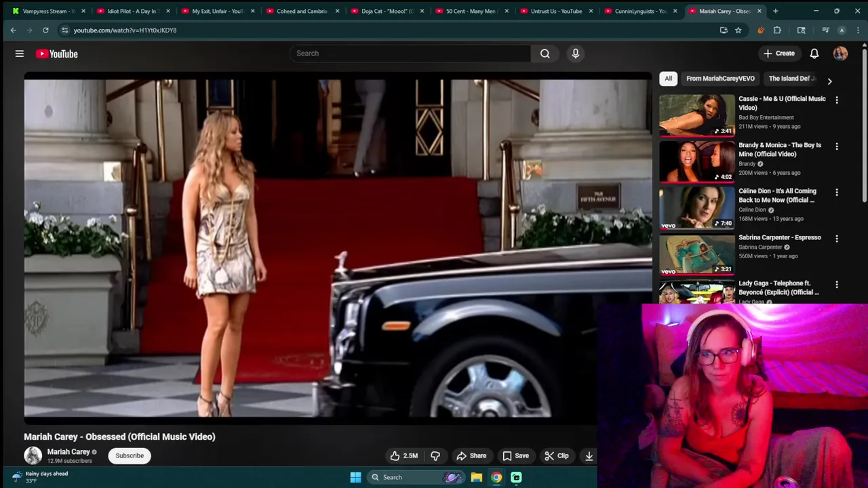
Task: Open the weather widget Rainy days ahead
Action: pyautogui.click(x=41, y=476)
